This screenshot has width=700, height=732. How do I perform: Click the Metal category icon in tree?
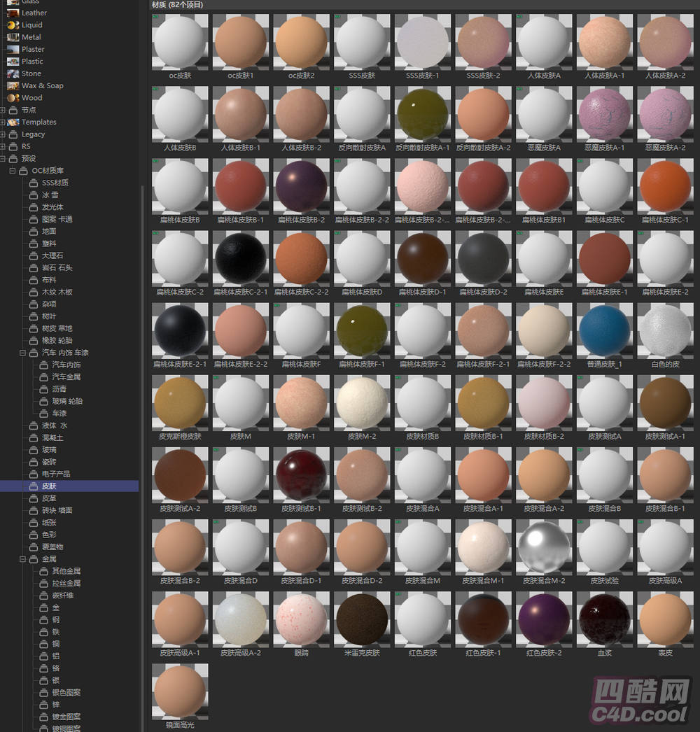pos(13,37)
